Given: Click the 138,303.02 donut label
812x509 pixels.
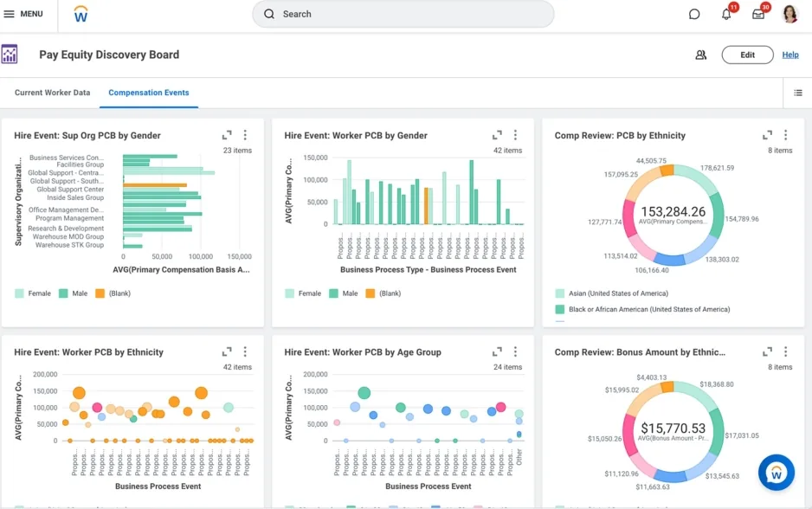Looking at the screenshot, I should pos(722,260).
